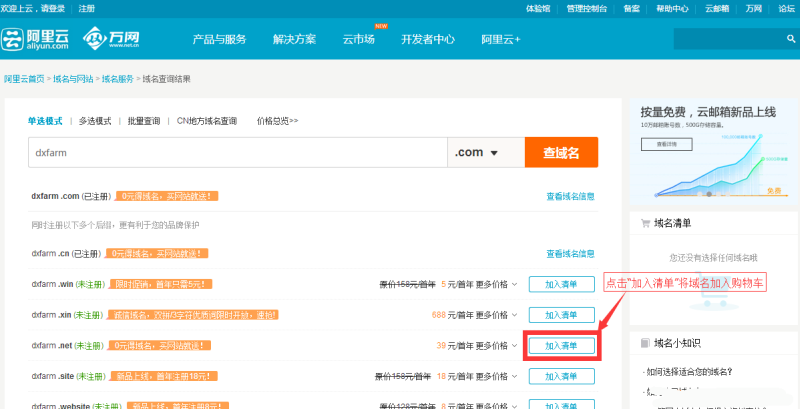
Task: Add dxfarm.net to list with 加入清单
Action: [561, 345]
